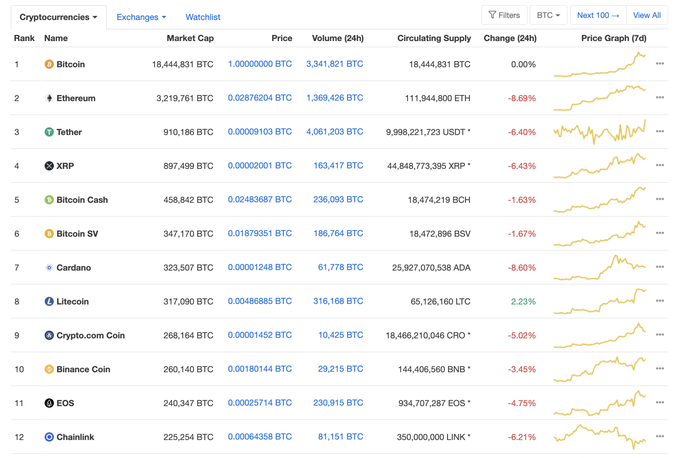This screenshot has width=680, height=458.
Task: Click the XRP coin logo icon
Action: (49, 166)
